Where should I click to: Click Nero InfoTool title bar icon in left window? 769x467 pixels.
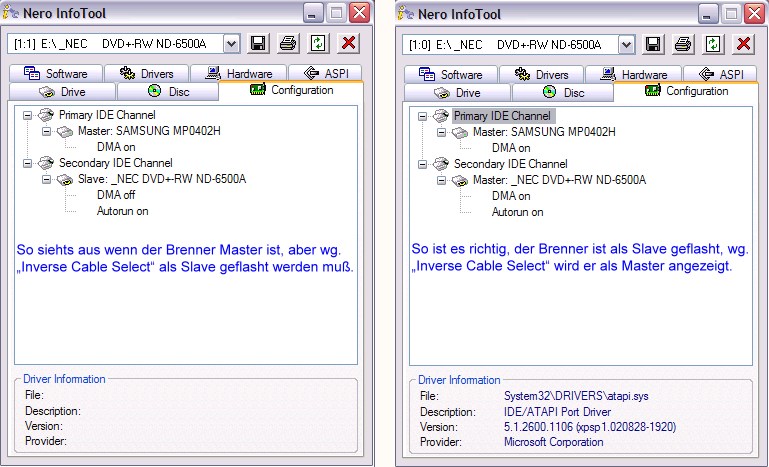[x=11, y=13]
